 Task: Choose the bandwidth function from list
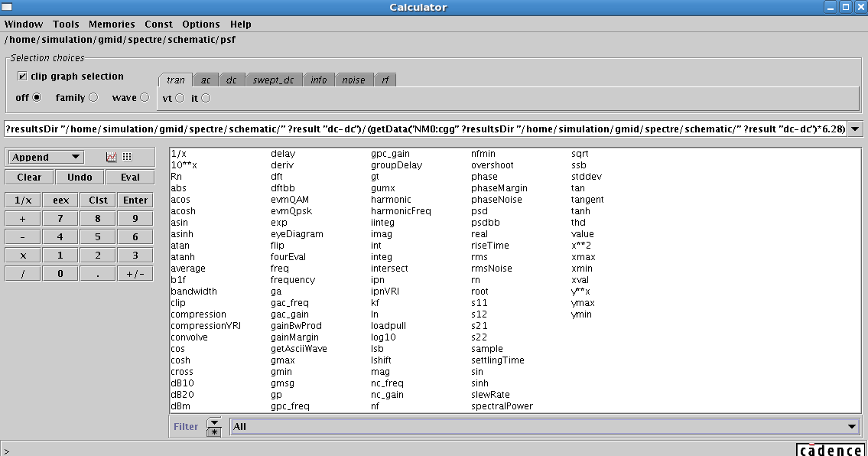[x=193, y=292]
